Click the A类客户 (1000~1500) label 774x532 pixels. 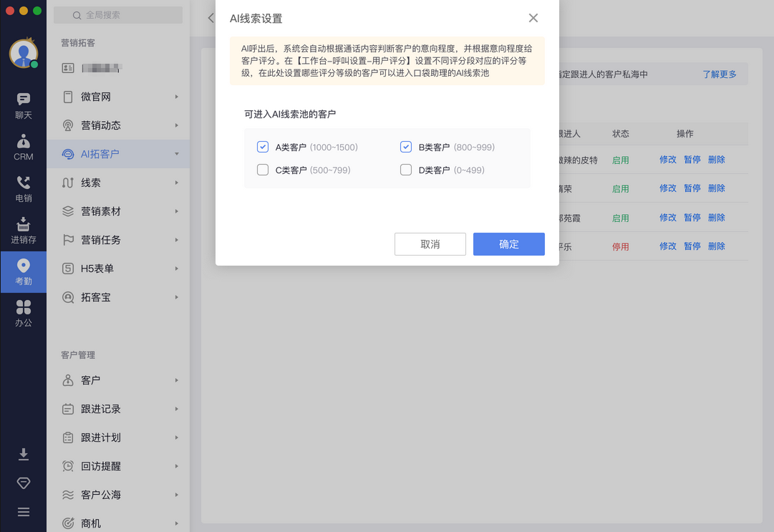tap(316, 147)
